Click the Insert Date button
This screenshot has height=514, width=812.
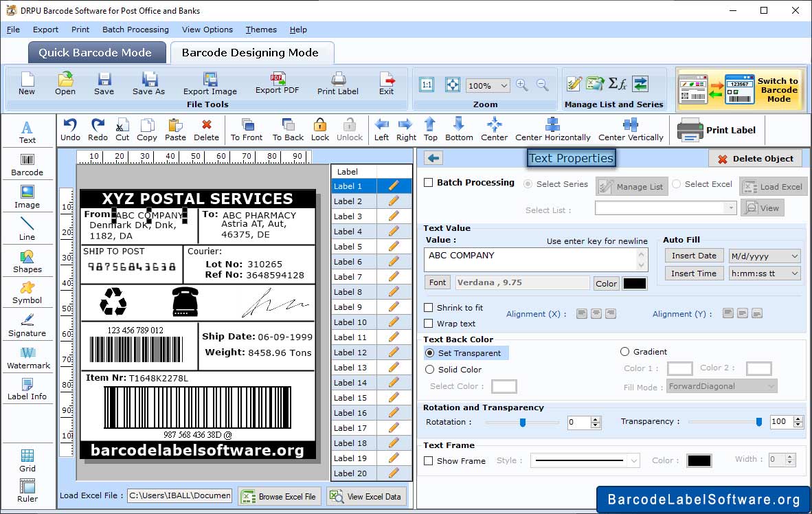click(694, 256)
